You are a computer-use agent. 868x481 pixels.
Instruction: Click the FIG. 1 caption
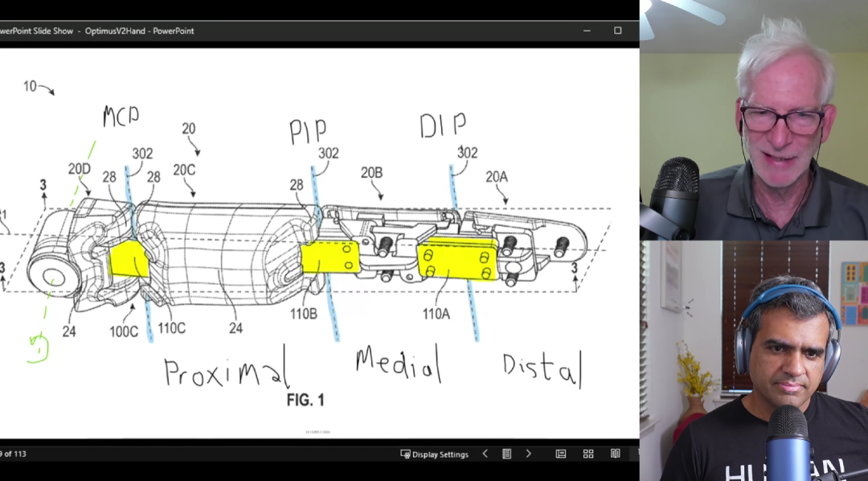tap(305, 400)
